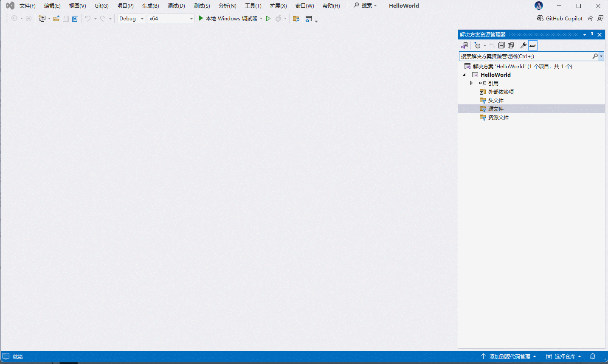Click the GitHub Copilot button
This screenshot has height=364, width=608.
click(560, 19)
